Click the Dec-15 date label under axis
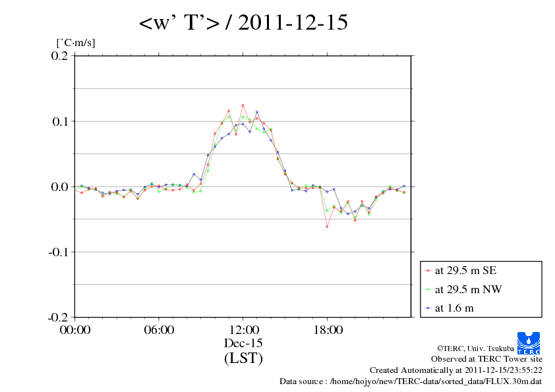Viewport: 555px width, 392px height. pos(243,343)
